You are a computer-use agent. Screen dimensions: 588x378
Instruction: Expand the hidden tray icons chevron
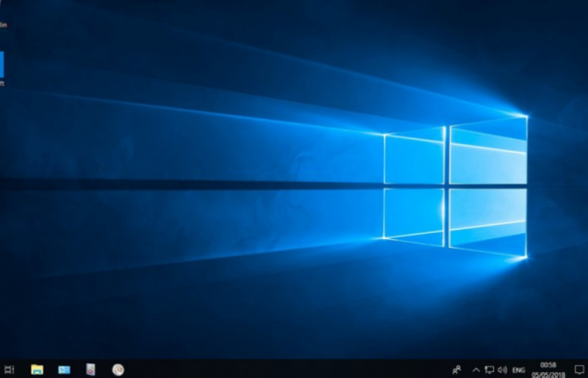pos(476,369)
